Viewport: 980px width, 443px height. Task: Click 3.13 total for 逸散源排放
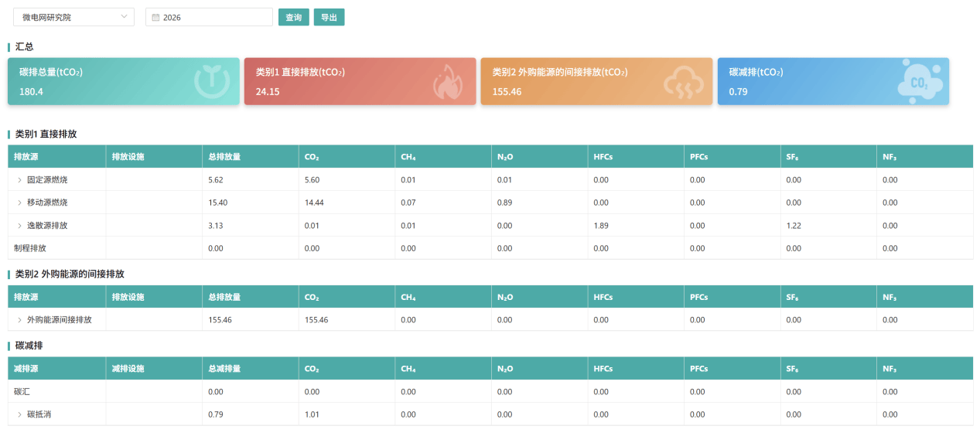216,226
